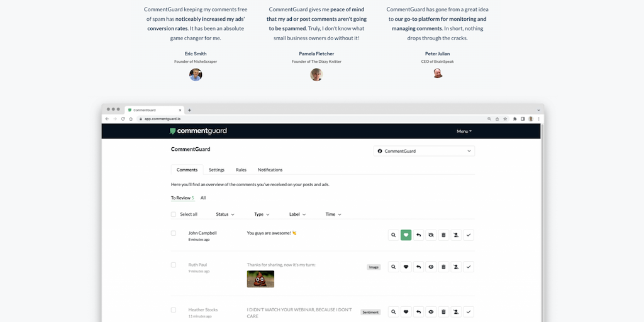This screenshot has height=322, width=644.
Task: Tick the Select all checkbox
Action: tap(174, 214)
